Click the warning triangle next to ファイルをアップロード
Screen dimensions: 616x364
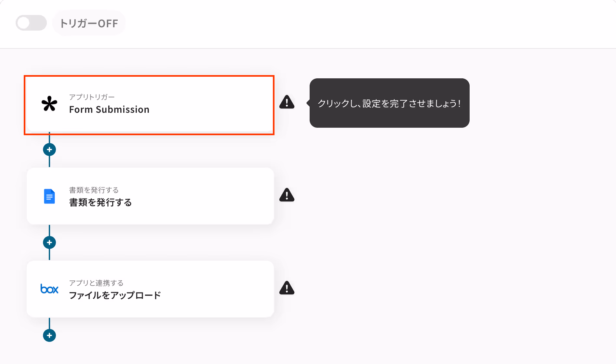point(287,288)
